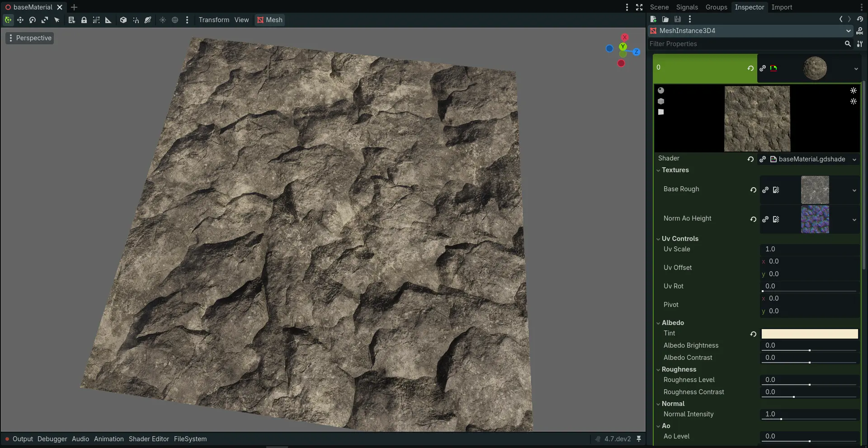868x448 pixels.
Task: Activate the Move mode tool
Action: [x=20, y=20]
